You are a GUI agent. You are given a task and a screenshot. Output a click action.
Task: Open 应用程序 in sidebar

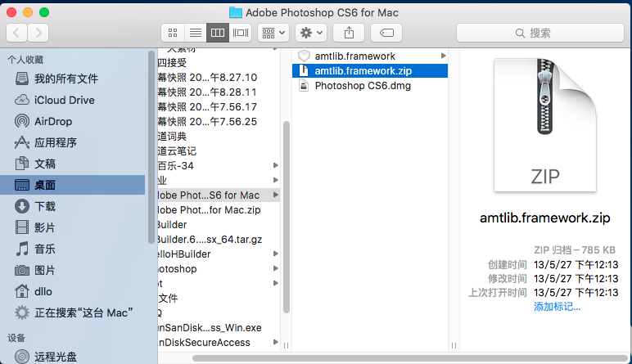click(x=73, y=142)
